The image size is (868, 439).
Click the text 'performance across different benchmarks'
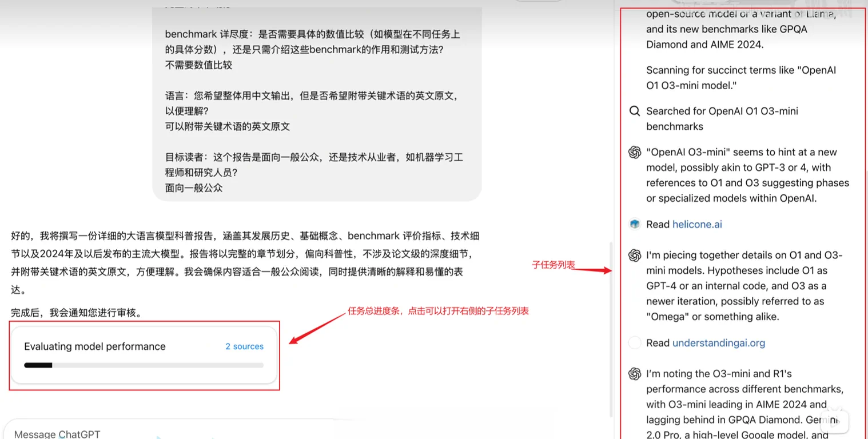(745, 389)
